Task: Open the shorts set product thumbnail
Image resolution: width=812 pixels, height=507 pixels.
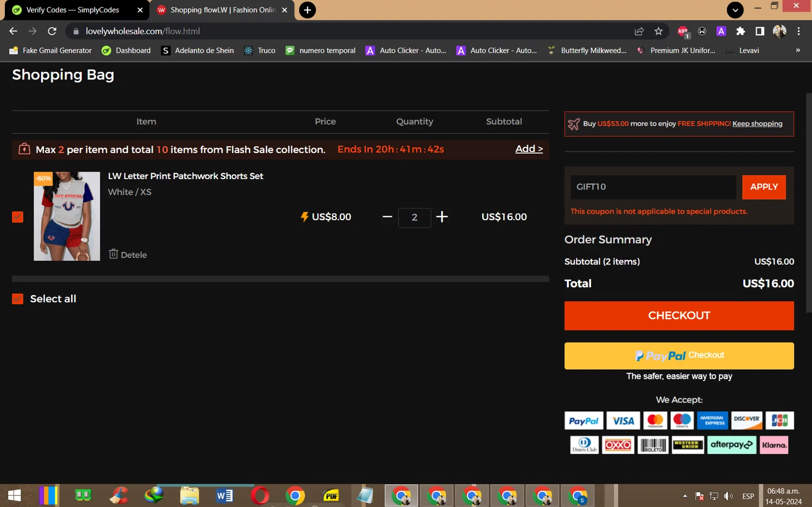Action: point(67,216)
